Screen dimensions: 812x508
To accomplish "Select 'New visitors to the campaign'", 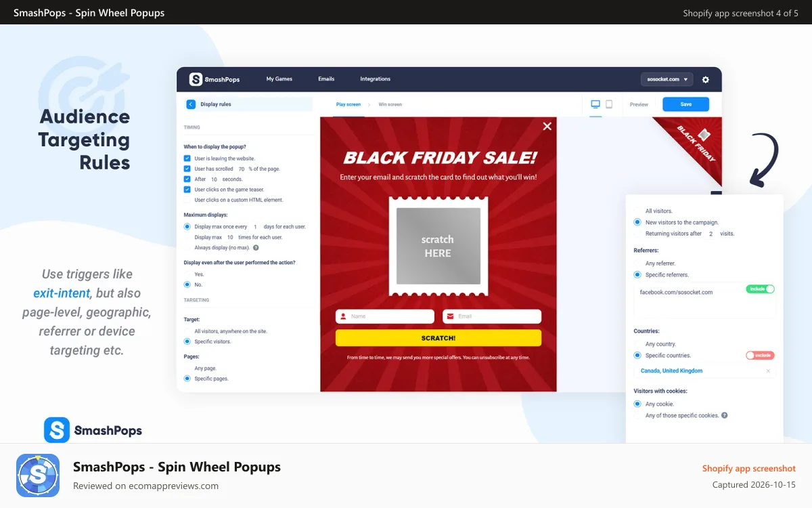I will coord(637,222).
